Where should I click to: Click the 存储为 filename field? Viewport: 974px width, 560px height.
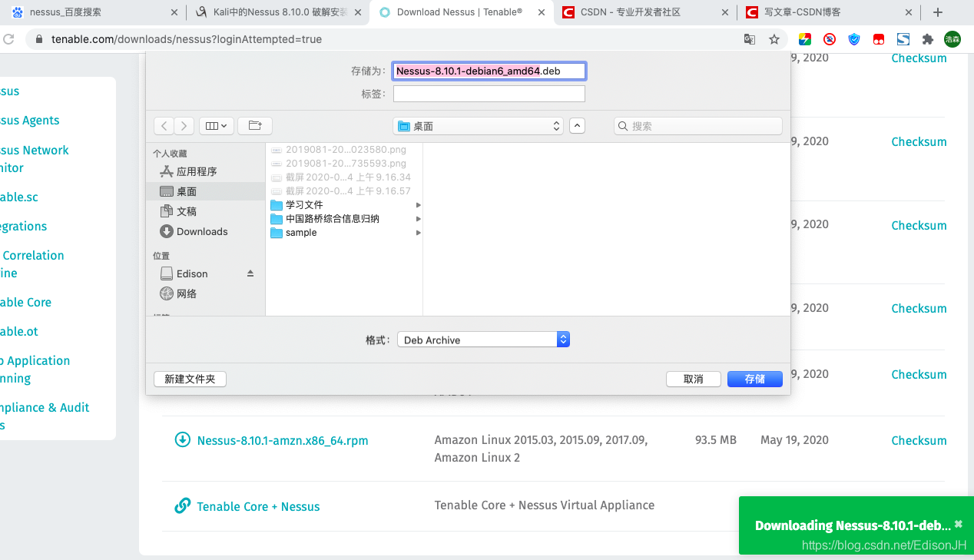click(489, 71)
